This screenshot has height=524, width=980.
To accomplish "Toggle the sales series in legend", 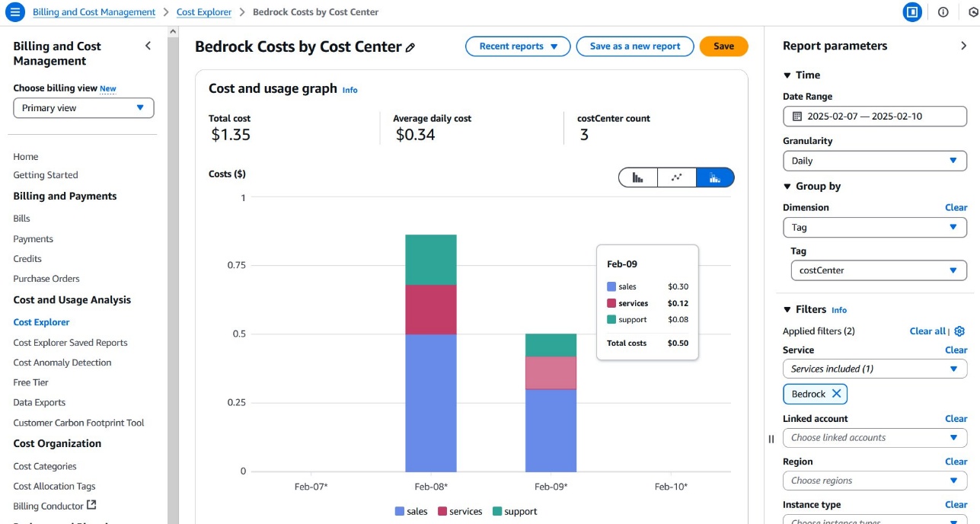I will tap(411, 511).
